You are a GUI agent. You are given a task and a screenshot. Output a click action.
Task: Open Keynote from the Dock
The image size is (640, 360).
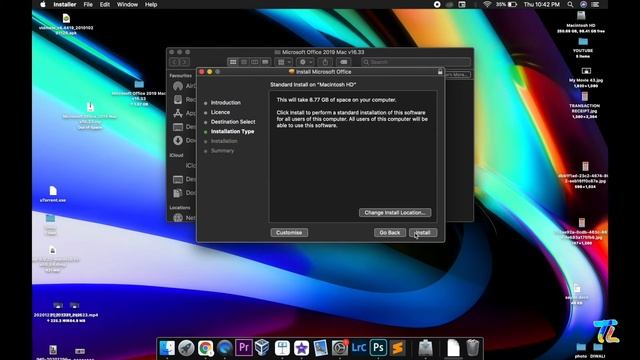282,348
